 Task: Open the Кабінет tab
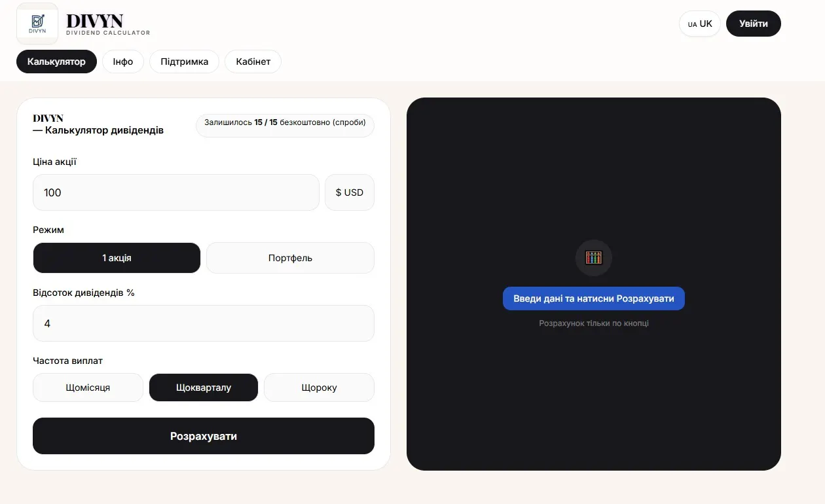(x=253, y=62)
